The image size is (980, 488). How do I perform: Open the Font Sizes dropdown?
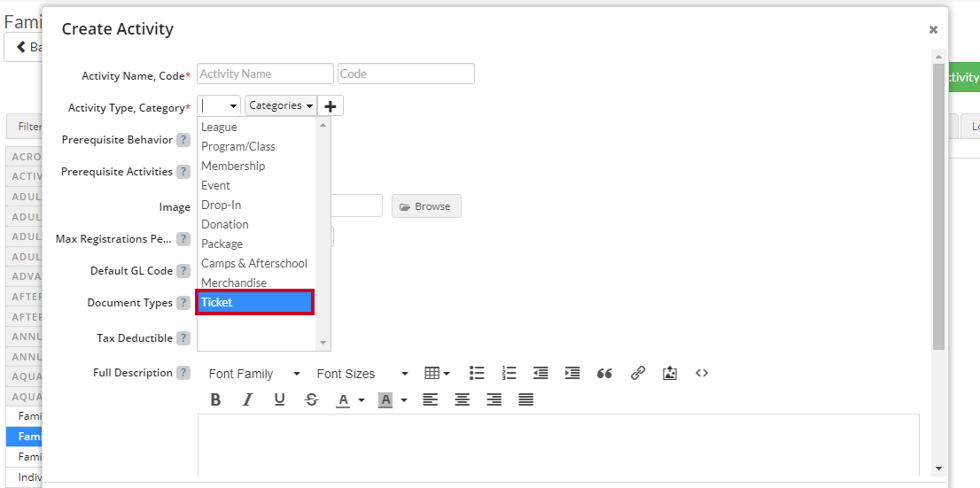(x=362, y=374)
